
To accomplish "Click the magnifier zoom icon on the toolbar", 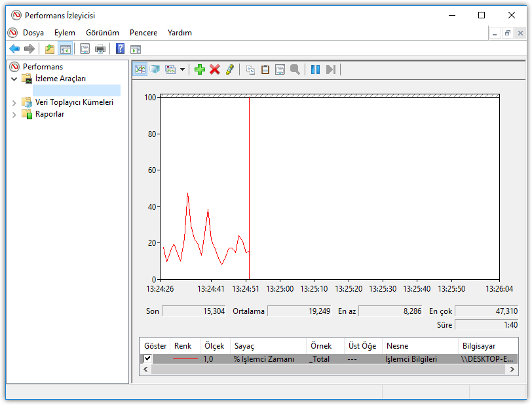I will pyautogui.click(x=295, y=69).
